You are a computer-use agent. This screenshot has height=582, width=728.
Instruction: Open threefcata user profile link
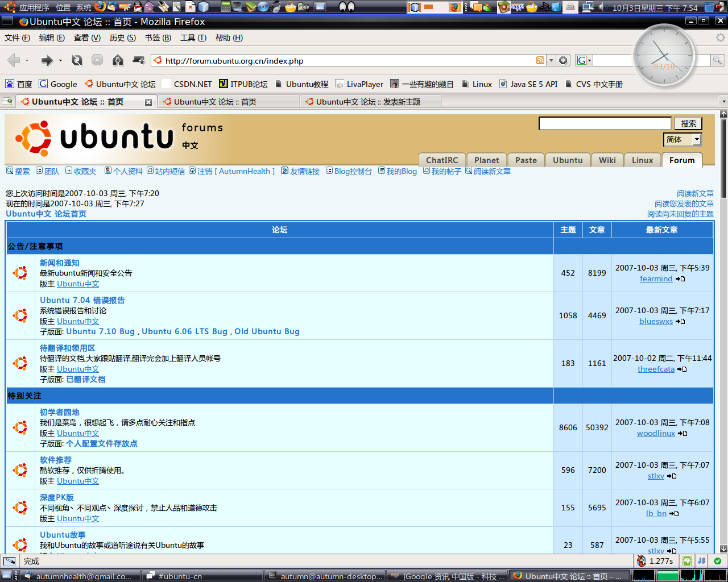tap(656, 369)
